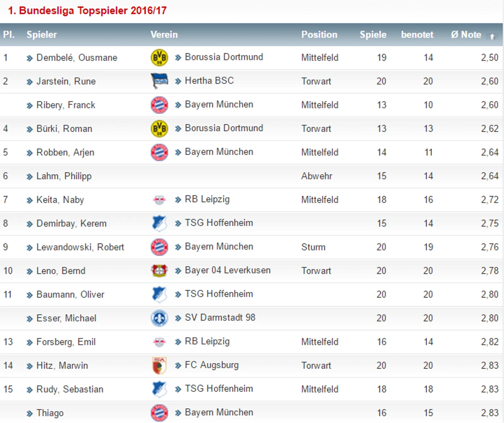Image resolution: width=504 pixels, height=423 pixels.
Task: Click the TSG Hoffenheim crest in the Demirbay row
Action: [159, 224]
